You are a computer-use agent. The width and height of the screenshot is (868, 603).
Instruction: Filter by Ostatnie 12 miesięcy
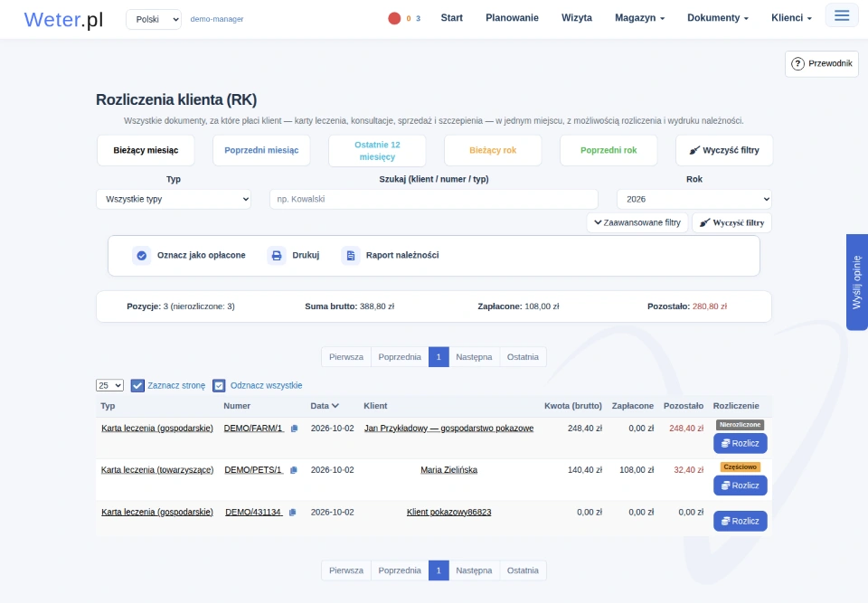click(377, 151)
